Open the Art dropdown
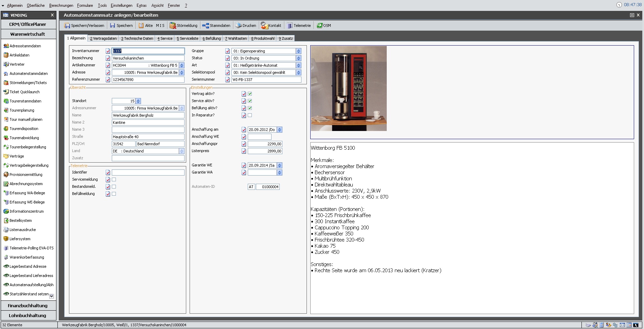This screenshot has height=329, width=644. [298, 65]
